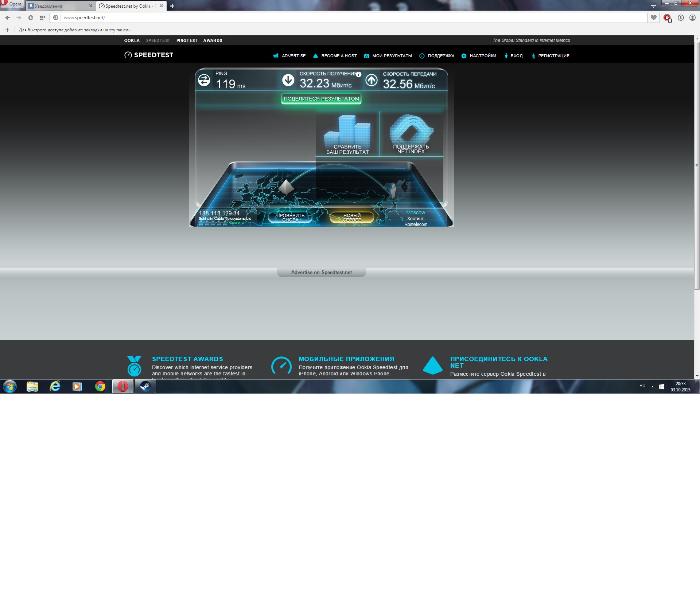Switch to Steam in the taskbar

[145, 386]
